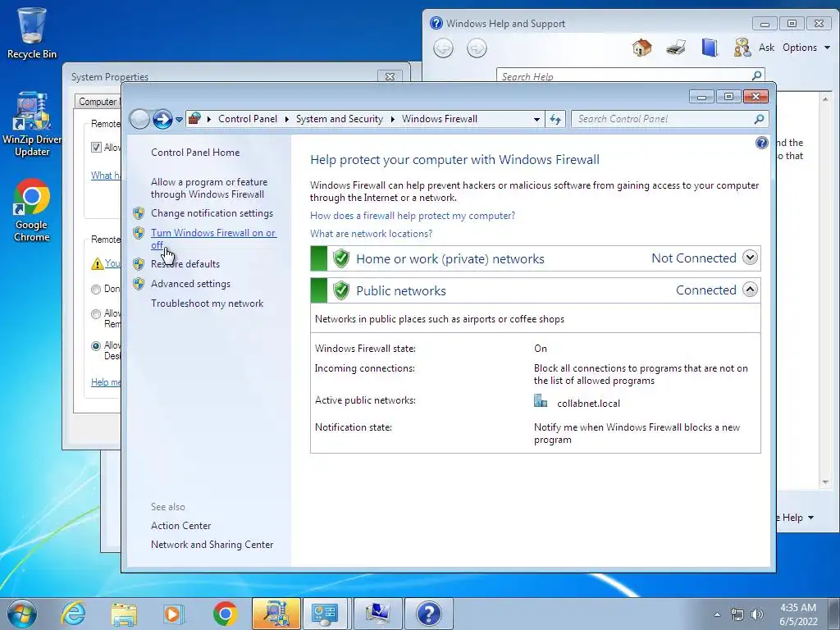Click the clock and date in the taskbar
Screen dimensions: 840x630
point(798,614)
